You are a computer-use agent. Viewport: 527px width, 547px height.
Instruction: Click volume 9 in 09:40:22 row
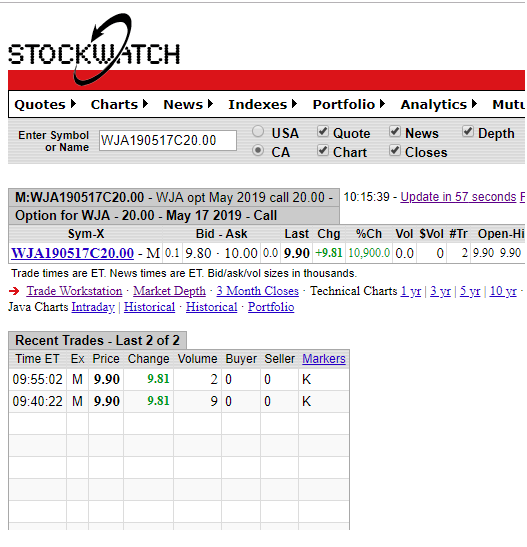tap(214, 402)
